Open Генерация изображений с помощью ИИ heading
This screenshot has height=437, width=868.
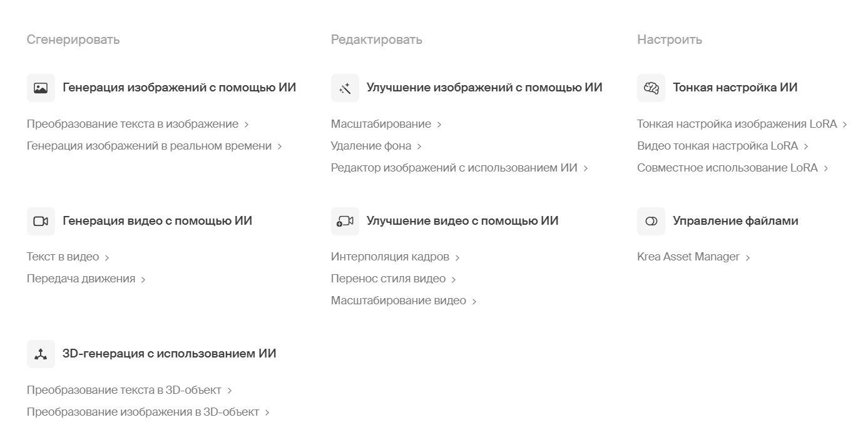pyautogui.click(x=180, y=88)
